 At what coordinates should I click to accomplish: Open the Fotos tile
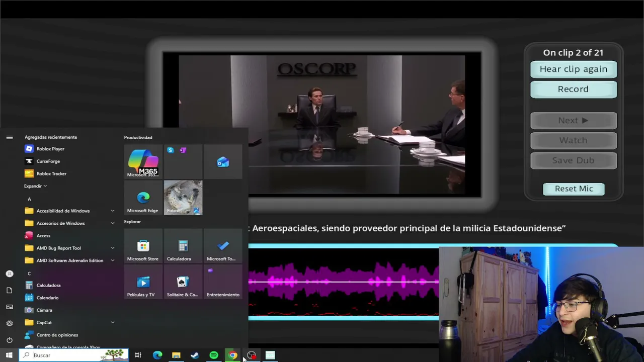183,198
